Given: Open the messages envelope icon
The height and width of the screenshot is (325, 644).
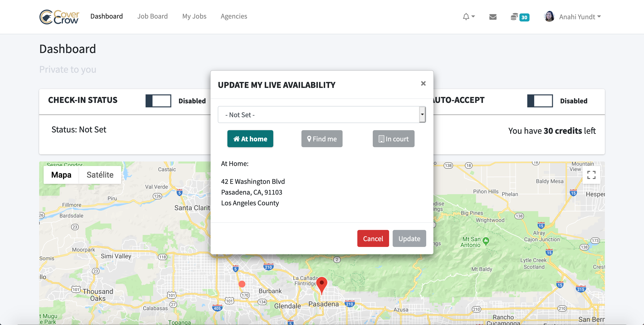Looking at the screenshot, I should point(493,17).
